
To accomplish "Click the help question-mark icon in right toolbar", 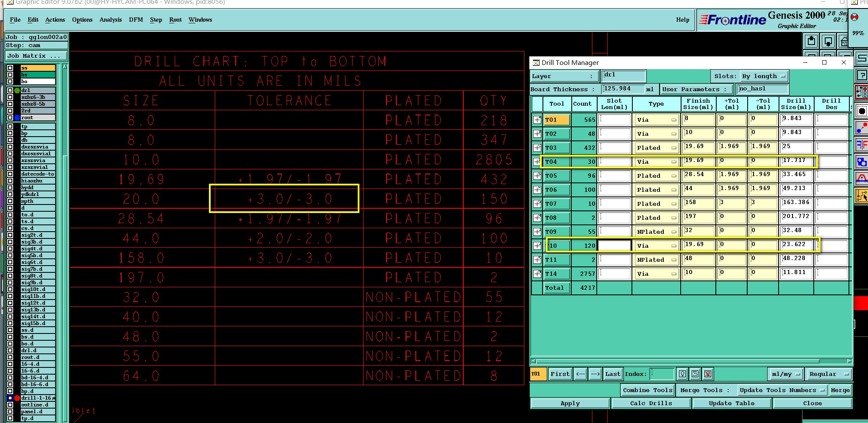I will pyautogui.click(x=862, y=76).
